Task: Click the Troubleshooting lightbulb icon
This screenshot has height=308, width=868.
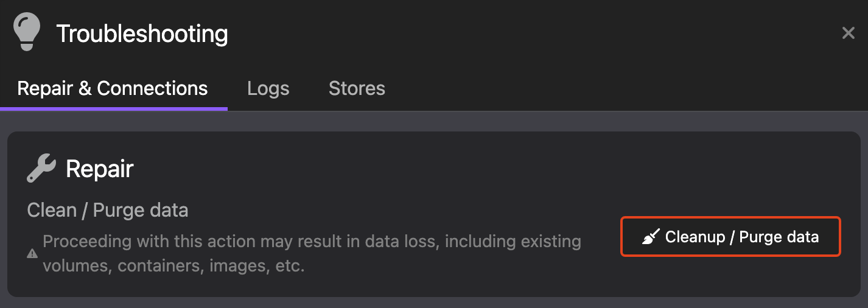Action: click(26, 32)
